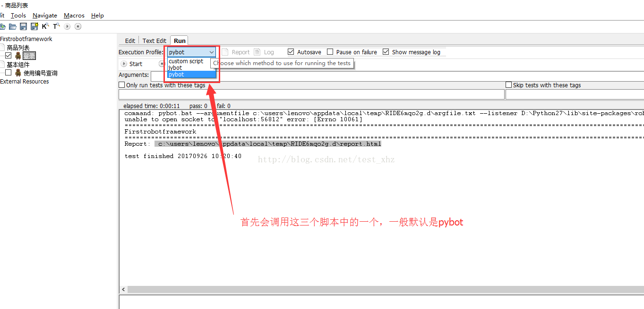The width and height of the screenshot is (644, 309).
Task: Click scrollbar left arrow in output pane
Action: point(123,289)
